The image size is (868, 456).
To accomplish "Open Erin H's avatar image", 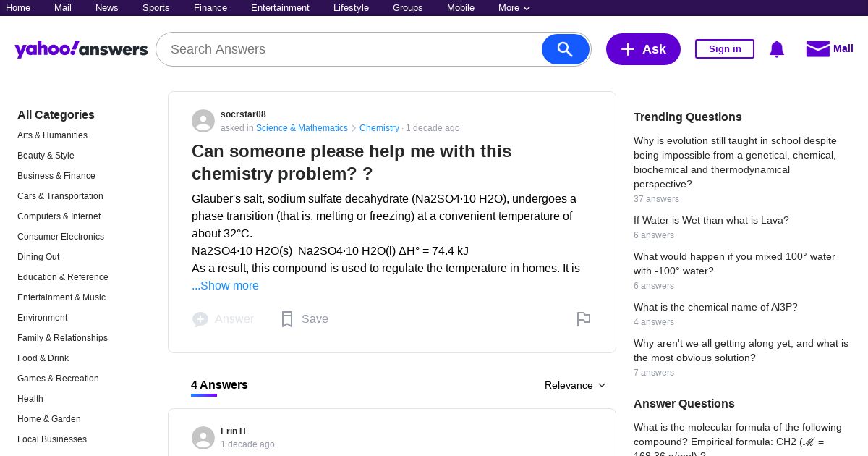I will (203, 438).
